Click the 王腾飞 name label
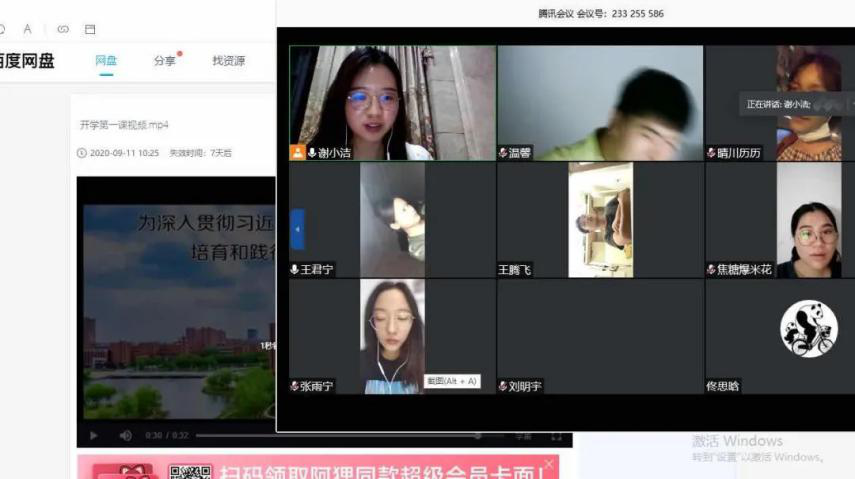 pyautogui.click(x=514, y=270)
